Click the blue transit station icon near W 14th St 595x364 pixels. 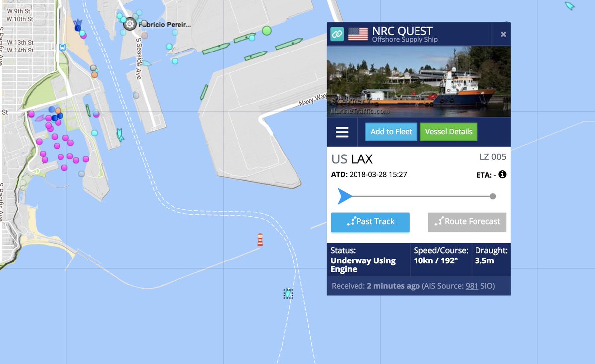click(62, 47)
